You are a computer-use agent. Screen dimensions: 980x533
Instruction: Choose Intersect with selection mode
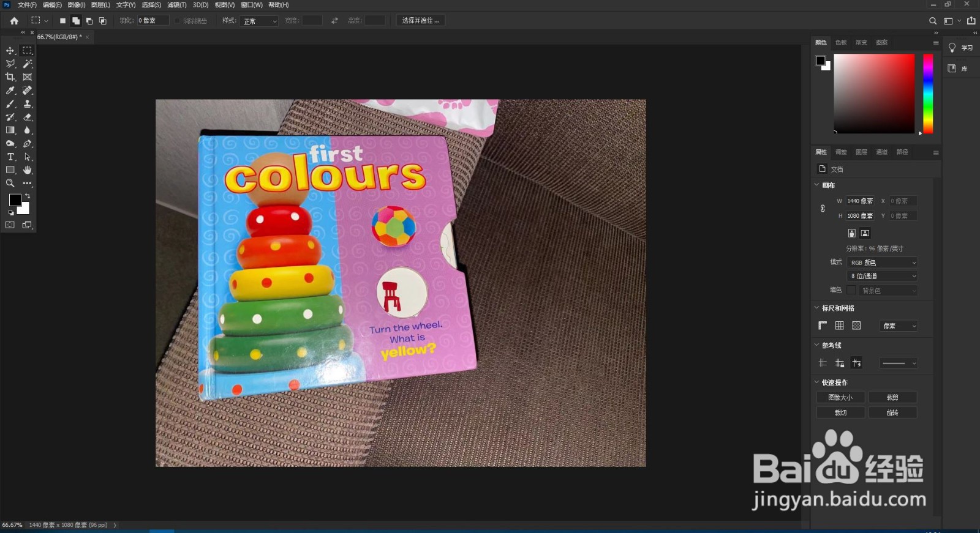[x=103, y=21]
